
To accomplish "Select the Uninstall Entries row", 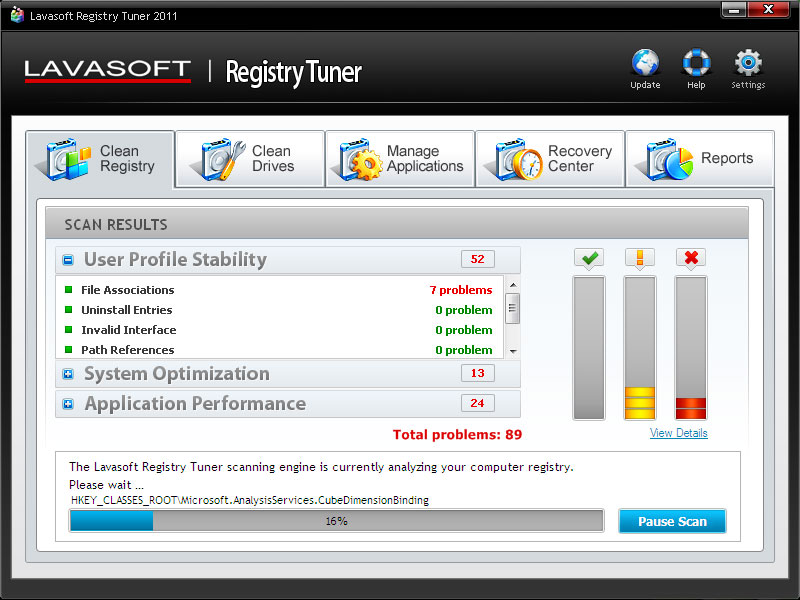I will (x=280, y=310).
